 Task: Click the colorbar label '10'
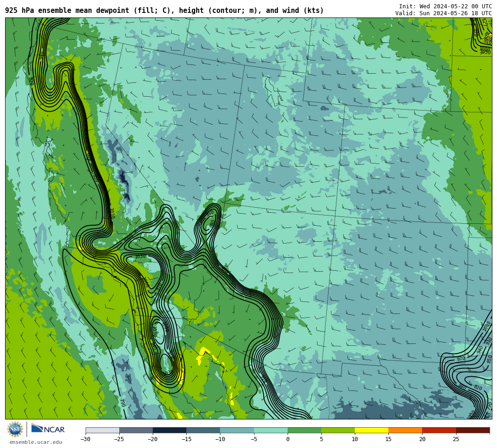[355, 439]
